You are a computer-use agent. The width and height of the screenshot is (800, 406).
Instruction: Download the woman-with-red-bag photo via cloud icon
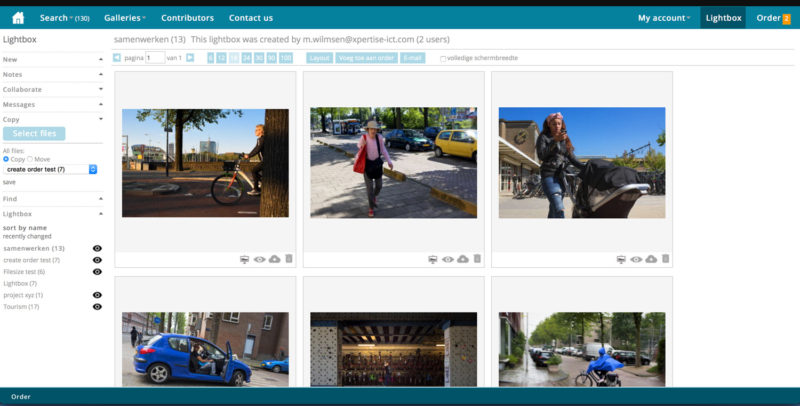[462, 259]
